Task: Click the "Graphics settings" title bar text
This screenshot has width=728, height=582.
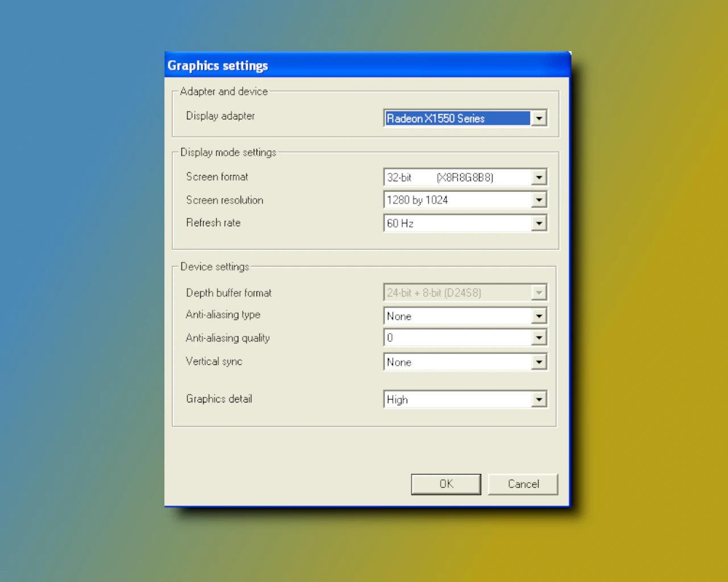Action: tap(218, 66)
